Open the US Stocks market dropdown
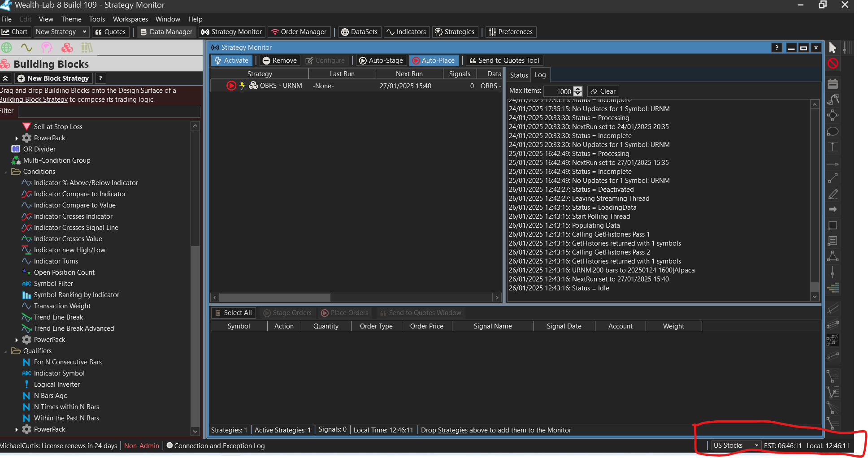The height and width of the screenshot is (458, 868). coord(736,445)
